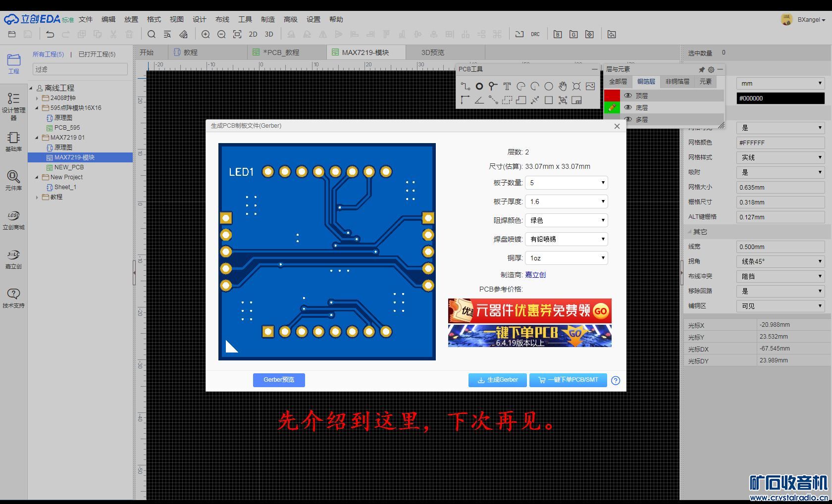Screen dimensions: 832x504
Task: Select the Via tool in PCB tools
Action: tap(493, 86)
